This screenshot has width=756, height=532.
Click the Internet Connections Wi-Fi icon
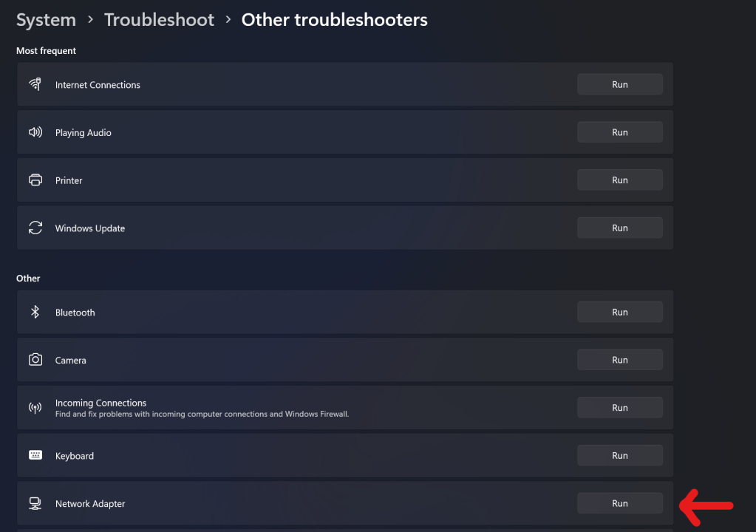35,84
